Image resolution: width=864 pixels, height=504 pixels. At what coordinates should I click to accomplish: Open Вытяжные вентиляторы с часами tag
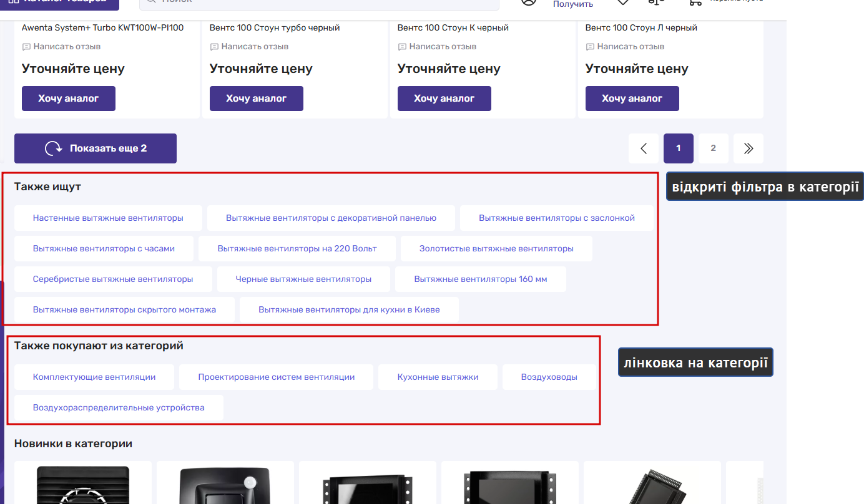(104, 249)
